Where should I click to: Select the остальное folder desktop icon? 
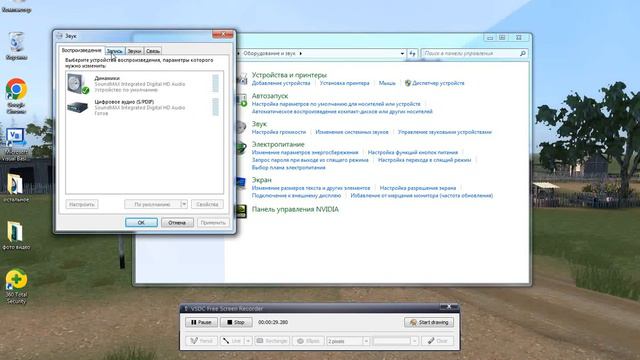(x=16, y=188)
